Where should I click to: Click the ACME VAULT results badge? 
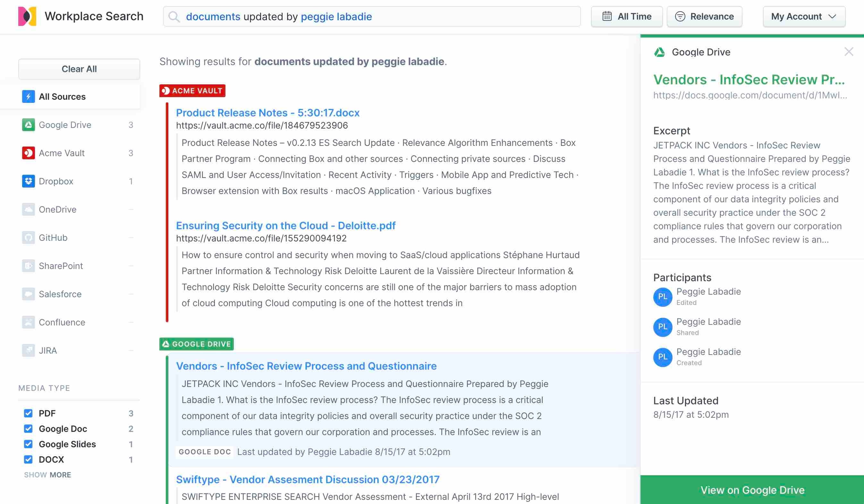[x=192, y=91]
